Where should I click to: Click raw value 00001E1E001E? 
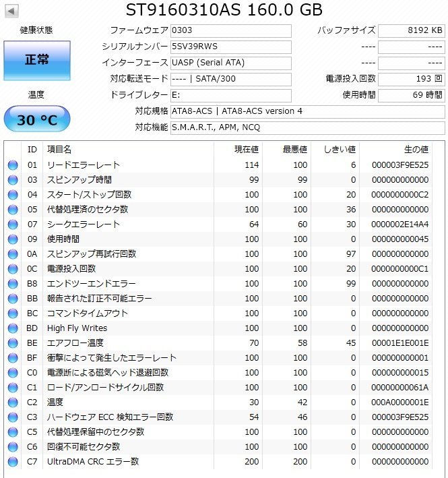[400, 343]
